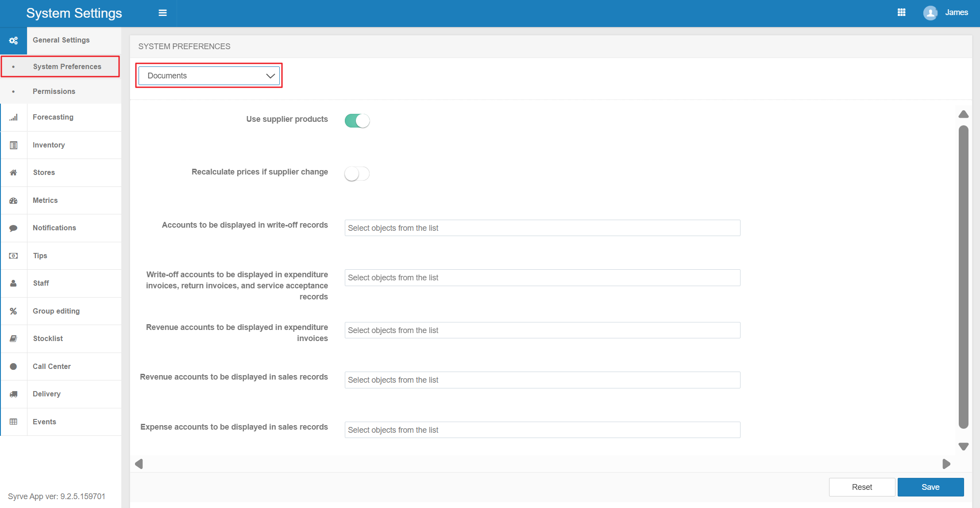Open the apps grid icon in header

pyautogui.click(x=901, y=12)
